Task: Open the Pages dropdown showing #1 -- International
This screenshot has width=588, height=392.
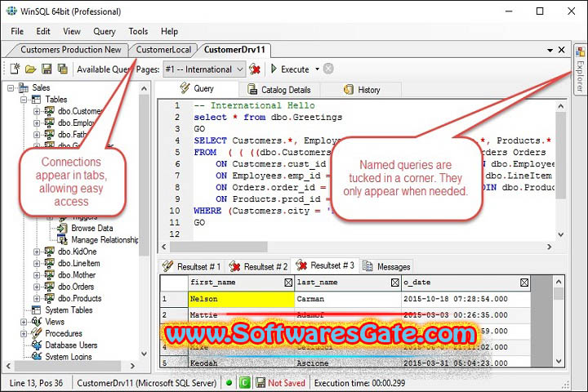Action: coord(204,69)
